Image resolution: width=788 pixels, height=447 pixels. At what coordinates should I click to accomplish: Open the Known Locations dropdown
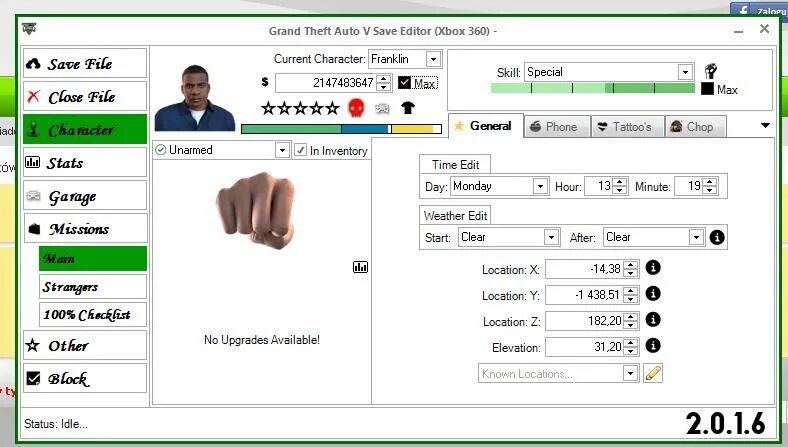click(x=630, y=373)
